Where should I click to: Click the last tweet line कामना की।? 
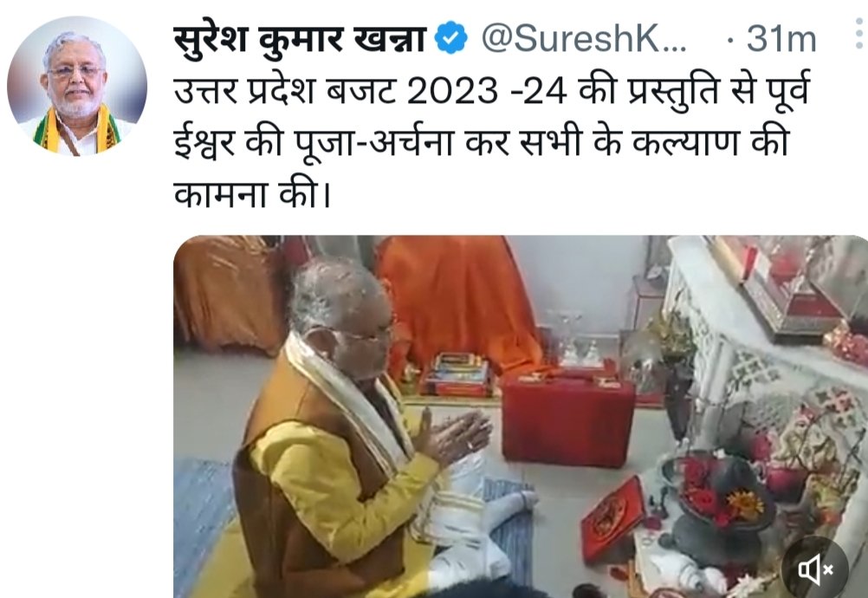point(252,194)
